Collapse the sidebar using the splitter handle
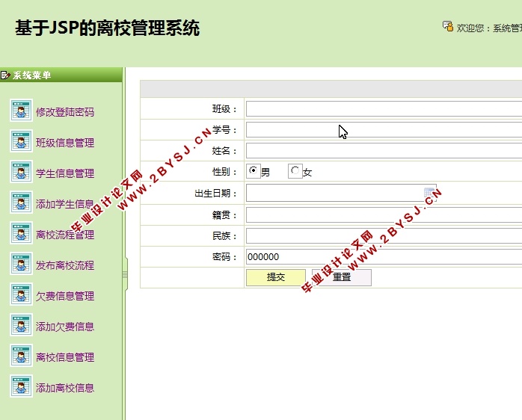Screen dimensions: 522x420 tap(125, 274)
